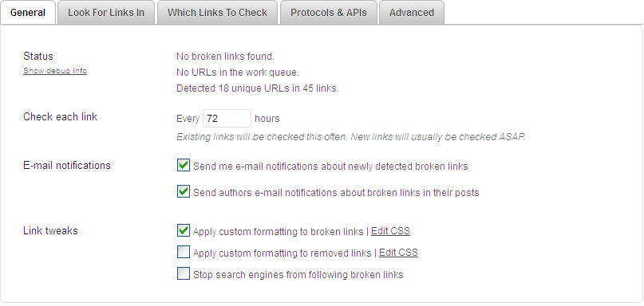This screenshot has height=306, width=644.
Task: Enable stop search engines following broken links
Action: 184,273
